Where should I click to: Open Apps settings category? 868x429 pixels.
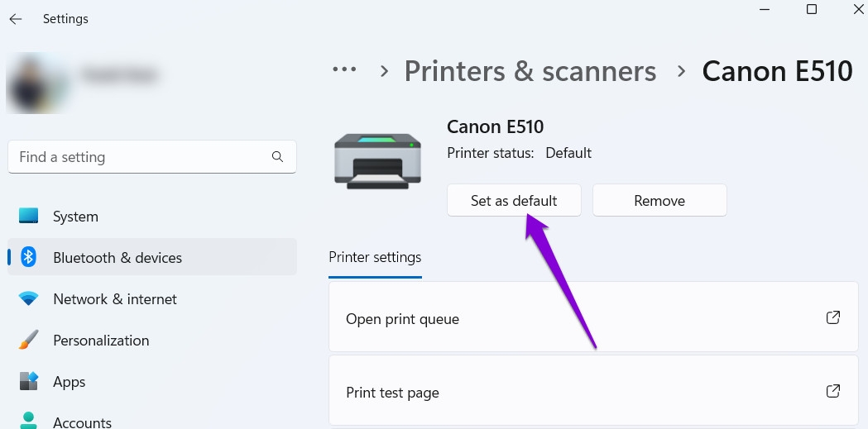pos(151,381)
